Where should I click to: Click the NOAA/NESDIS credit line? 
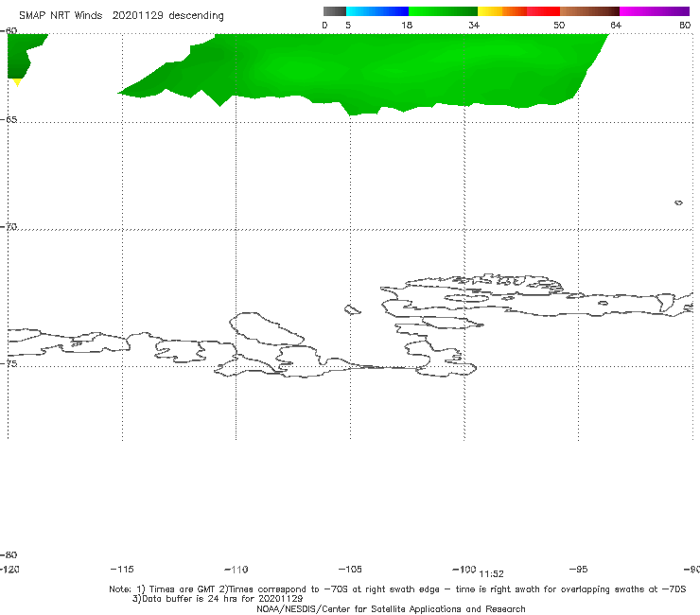tap(391, 608)
